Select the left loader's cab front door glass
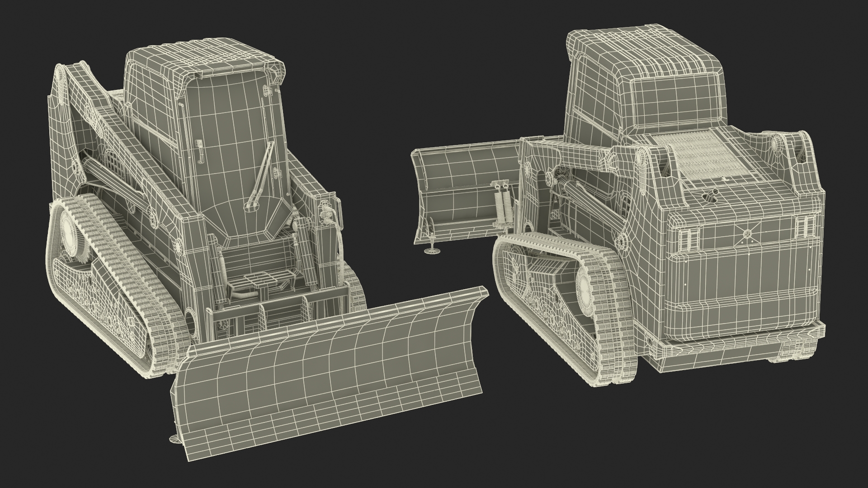Screen dimensions: 868x488 (x=231, y=131)
